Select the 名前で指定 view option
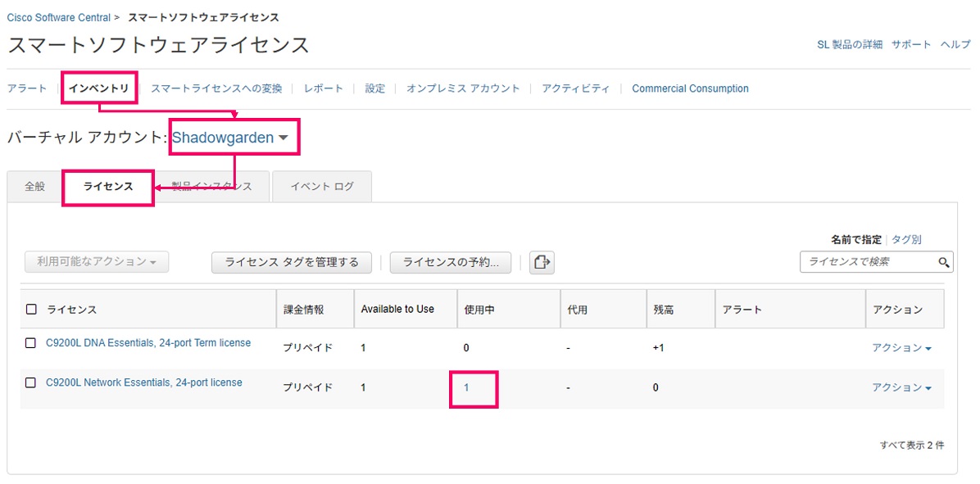Image resolution: width=980 pixels, height=484 pixels. pyautogui.click(x=856, y=239)
